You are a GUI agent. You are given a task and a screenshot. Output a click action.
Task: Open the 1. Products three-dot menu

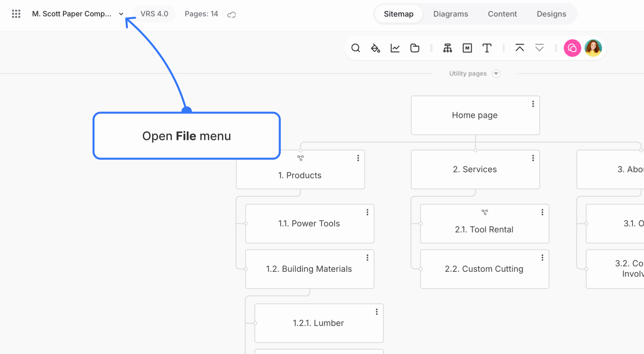358,158
